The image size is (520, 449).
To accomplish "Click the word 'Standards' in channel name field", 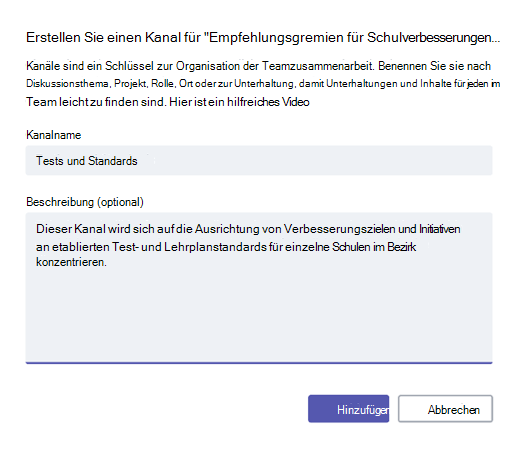I will [x=113, y=161].
